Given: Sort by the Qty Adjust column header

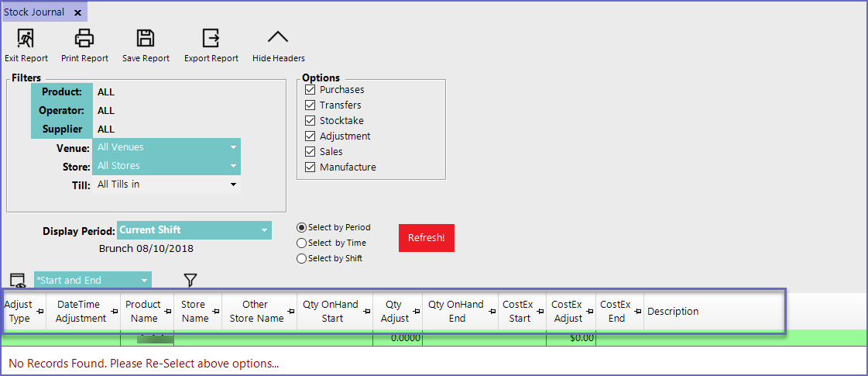Looking at the screenshot, I should tap(396, 312).
